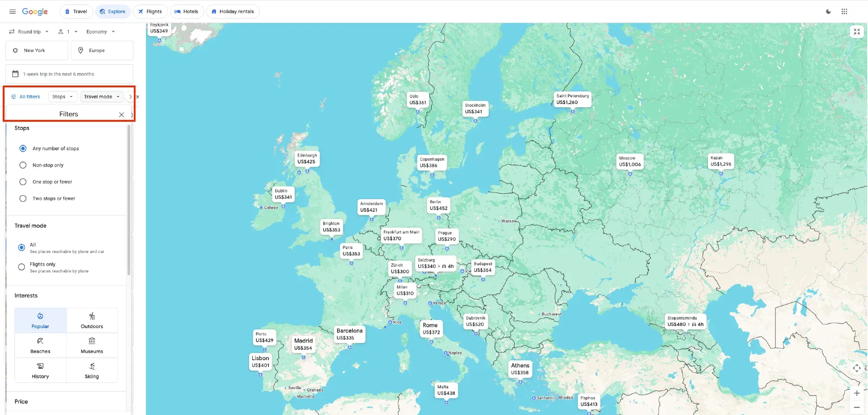This screenshot has width=868, height=415.
Task: Enable Flights only travel mode
Action: (x=21, y=267)
